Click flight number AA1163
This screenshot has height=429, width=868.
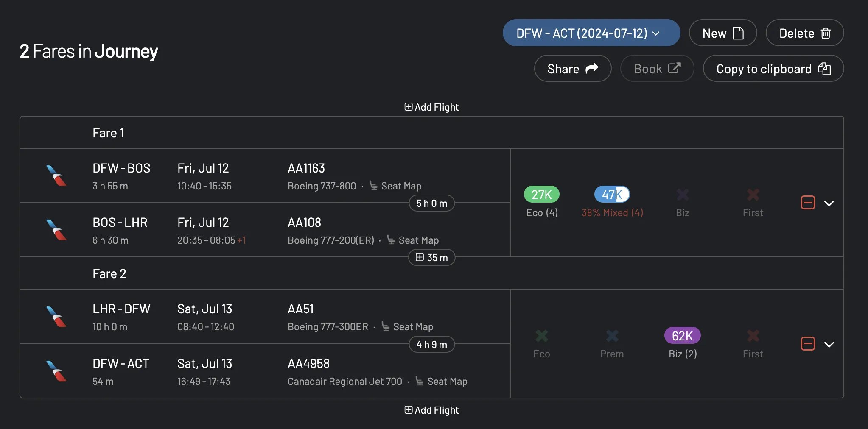[x=306, y=168]
